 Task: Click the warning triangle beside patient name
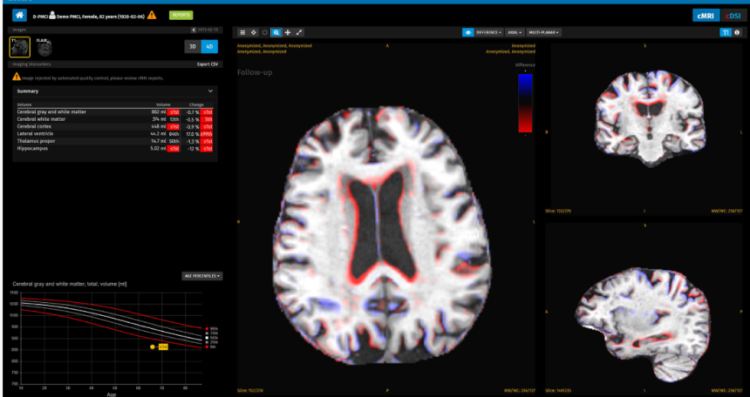click(x=152, y=15)
